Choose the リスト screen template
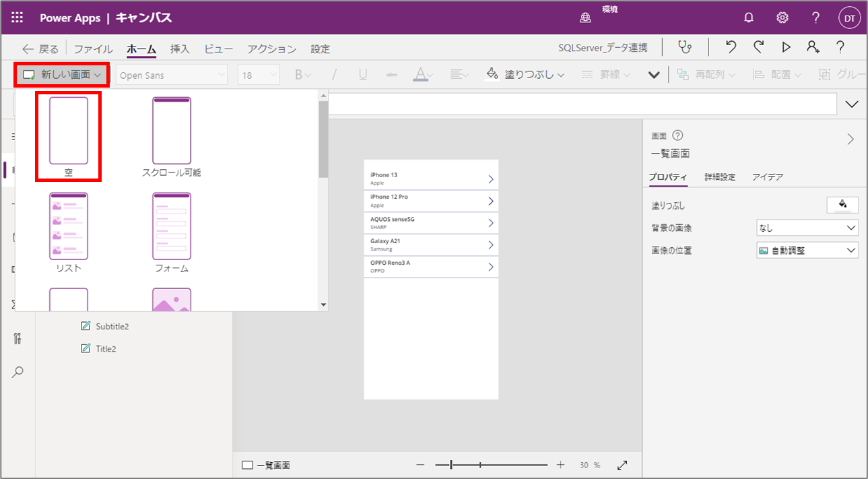Image resolution: width=868 pixels, height=479 pixels. pos(69,232)
